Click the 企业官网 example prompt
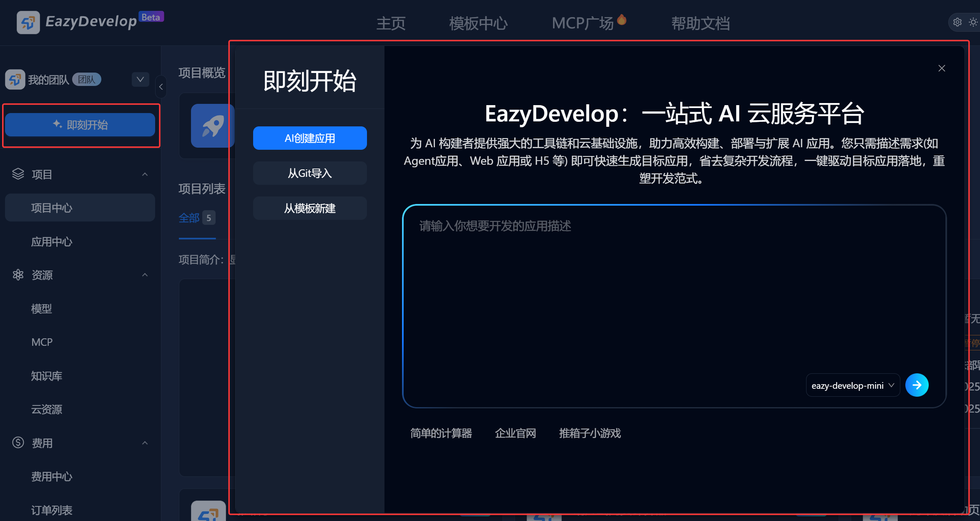This screenshot has height=521, width=980. click(x=515, y=433)
